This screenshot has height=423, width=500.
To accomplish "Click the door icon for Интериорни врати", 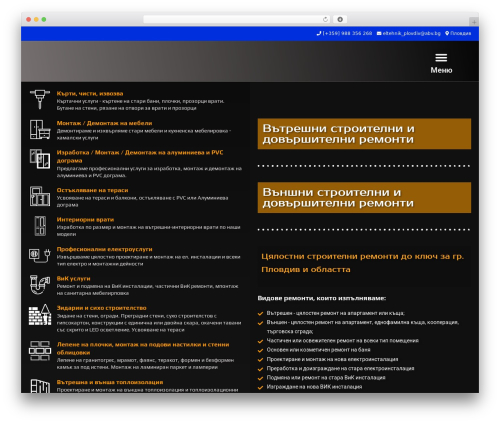I will coord(40,226).
